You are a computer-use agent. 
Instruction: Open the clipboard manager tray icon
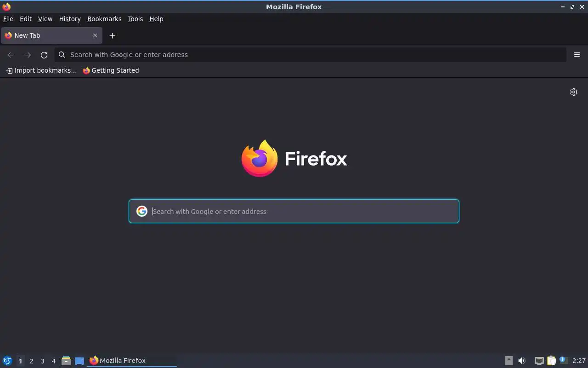pyautogui.click(x=551, y=361)
